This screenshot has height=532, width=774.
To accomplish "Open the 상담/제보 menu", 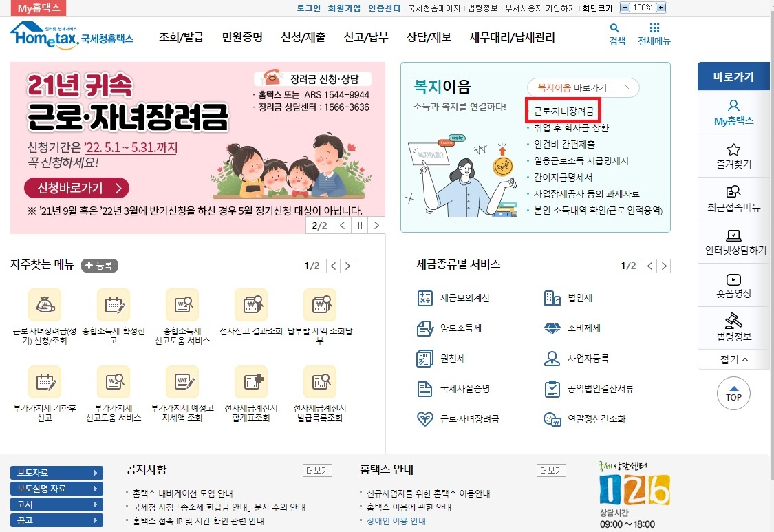I will [429, 37].
